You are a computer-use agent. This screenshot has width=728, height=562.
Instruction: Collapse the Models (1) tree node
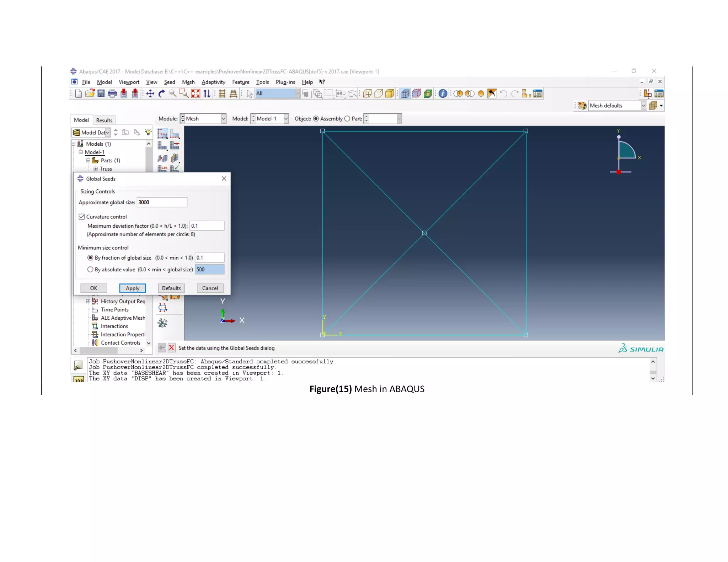coord(74,144)
